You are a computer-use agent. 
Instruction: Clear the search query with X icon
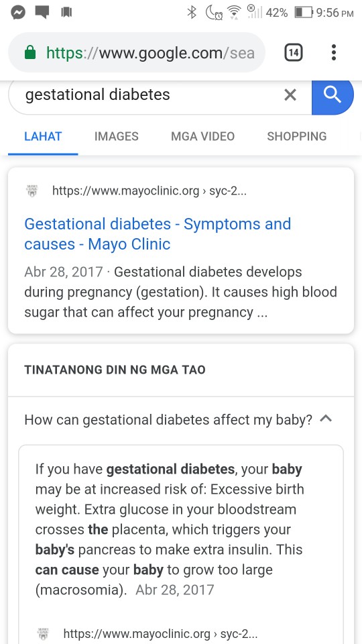(290, 95)
